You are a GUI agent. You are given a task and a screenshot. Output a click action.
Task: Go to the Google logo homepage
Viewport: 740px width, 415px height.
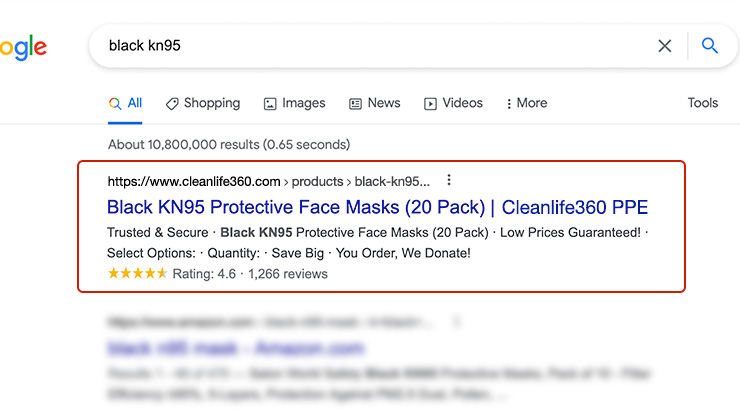(22, 47)
